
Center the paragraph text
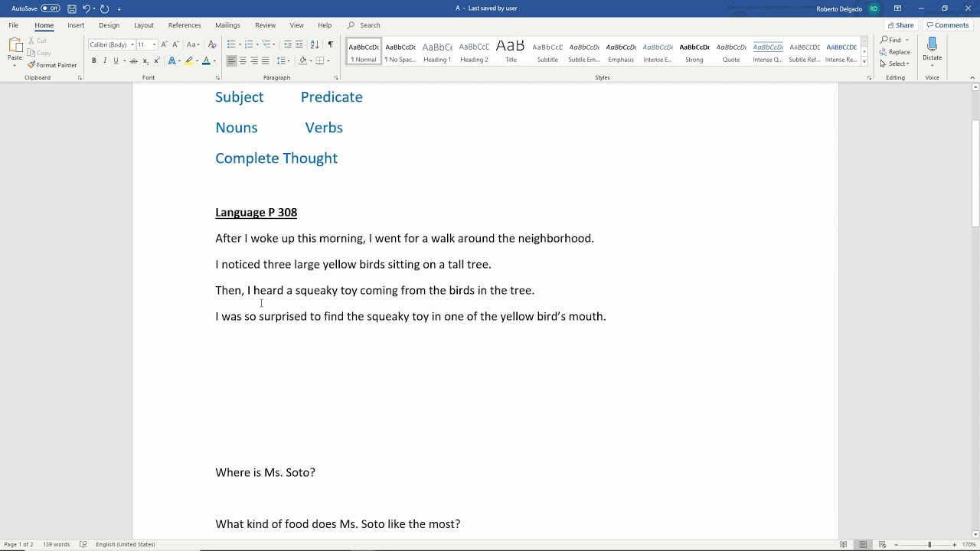coord(243,60)
